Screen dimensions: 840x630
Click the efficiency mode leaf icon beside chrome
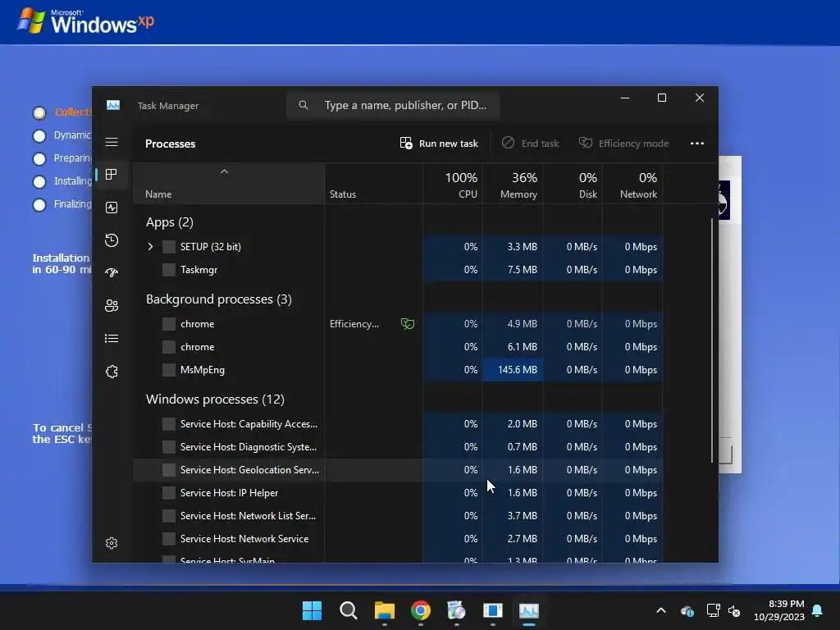click(x=408, y=323)
